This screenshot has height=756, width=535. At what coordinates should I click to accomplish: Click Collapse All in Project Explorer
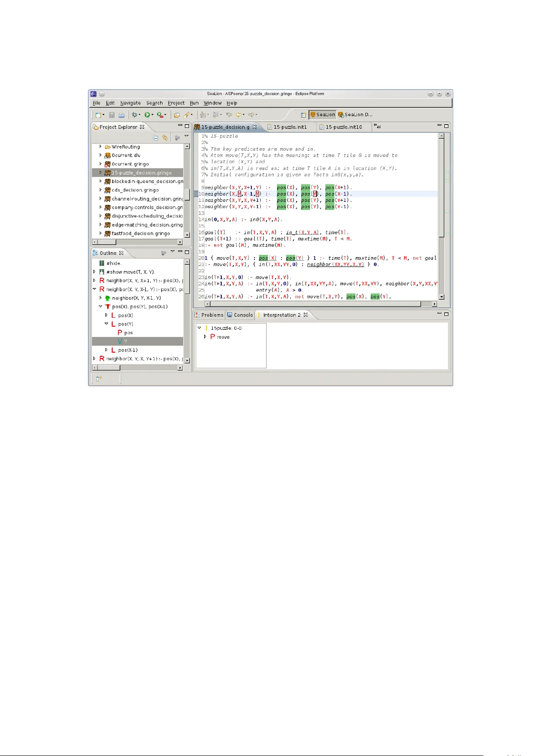point(155,138)
